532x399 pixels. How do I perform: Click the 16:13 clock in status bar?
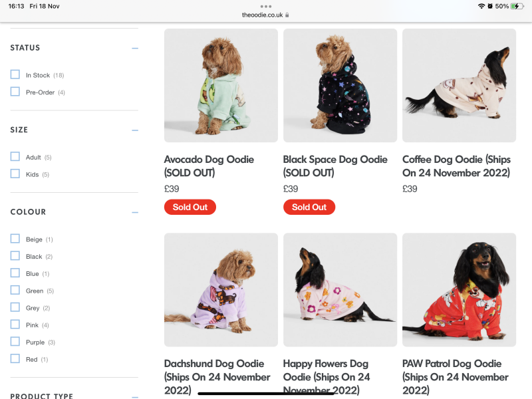16,6
